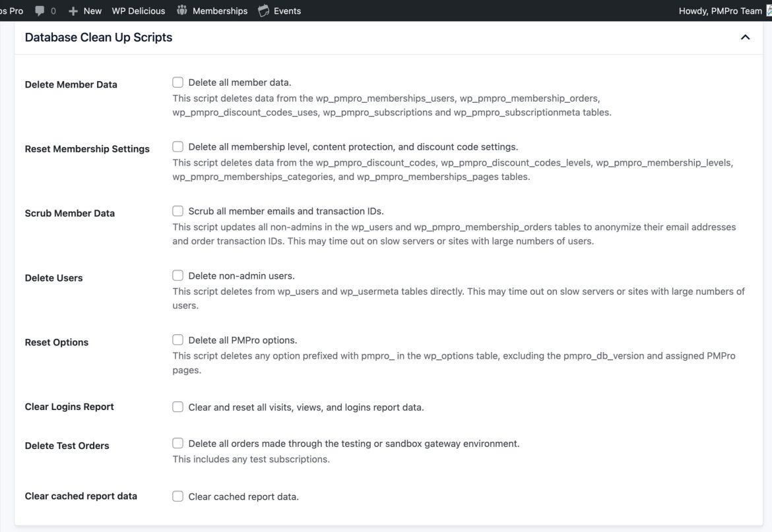Tick Scrub all member emails and transaction IDs

177,211
